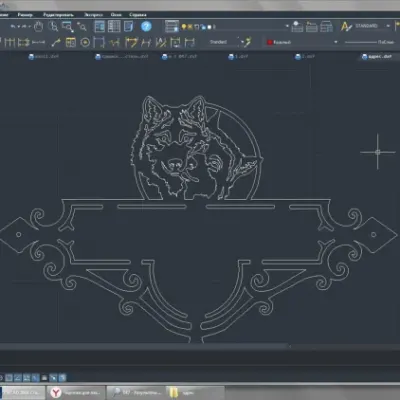
Task: Switch to the адрес.dxf document tab
Action: 377,57
